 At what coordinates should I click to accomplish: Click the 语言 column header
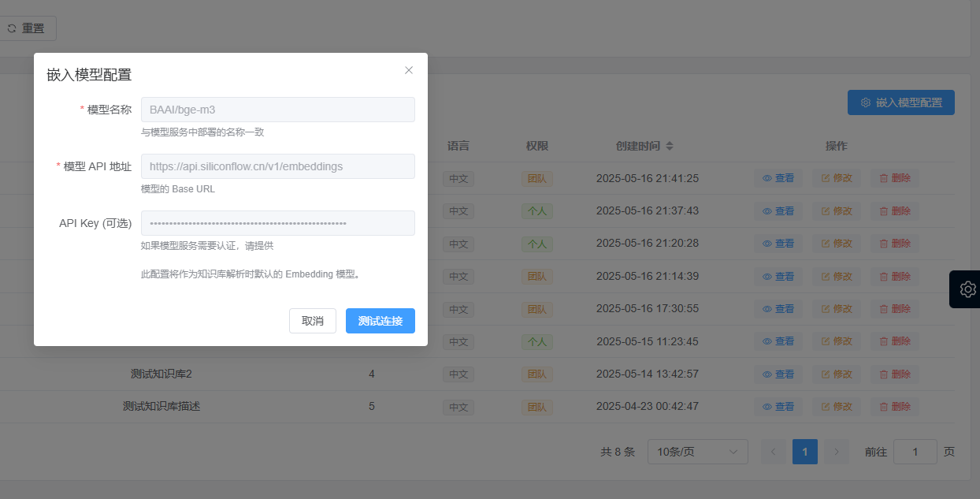click(458, 146)
